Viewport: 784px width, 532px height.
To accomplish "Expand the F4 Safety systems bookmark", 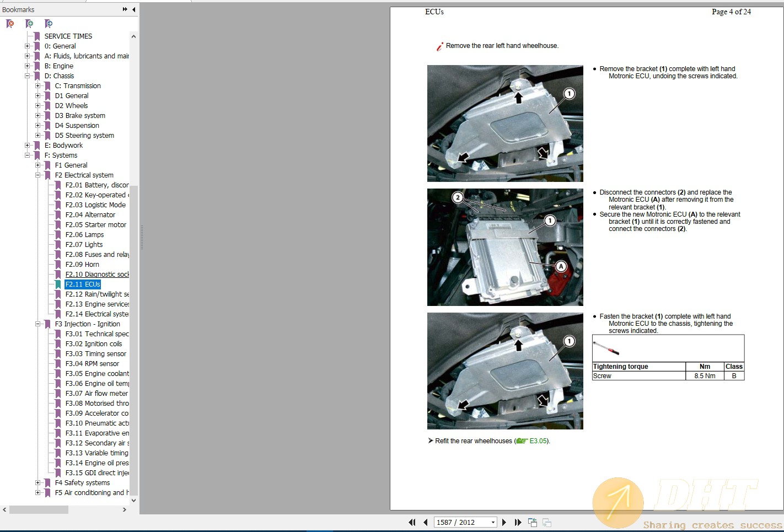I will click(x=37, y=483).
